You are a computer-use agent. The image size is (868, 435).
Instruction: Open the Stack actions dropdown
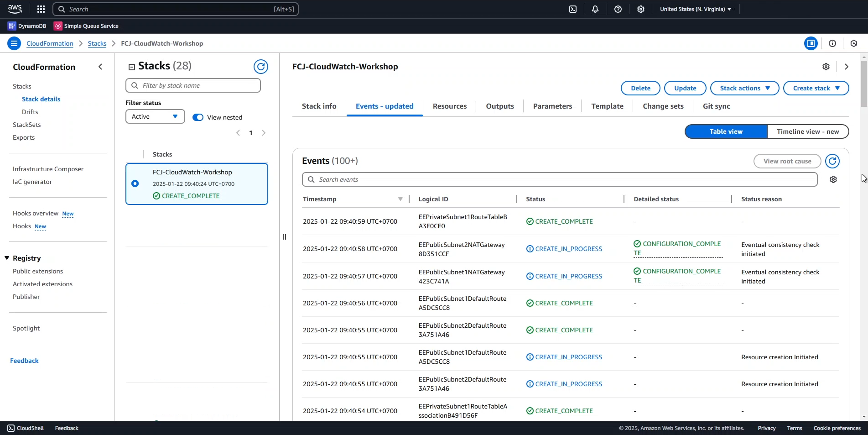tap(744, 88)
